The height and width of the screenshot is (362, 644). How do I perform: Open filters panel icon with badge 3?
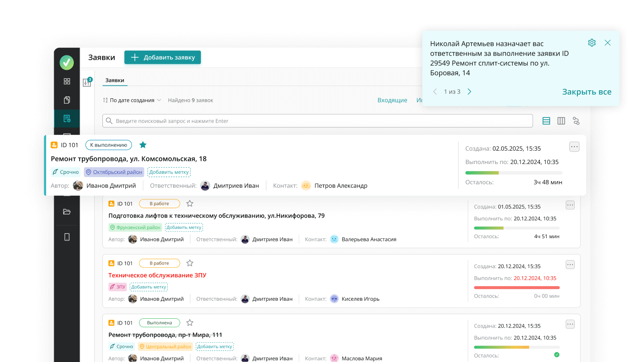pos(87,82)
